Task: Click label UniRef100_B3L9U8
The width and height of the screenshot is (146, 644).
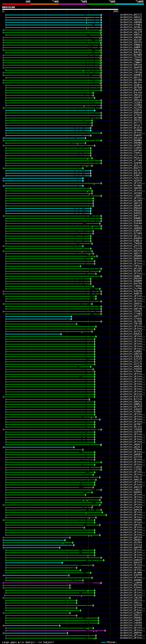Action: 131,93
